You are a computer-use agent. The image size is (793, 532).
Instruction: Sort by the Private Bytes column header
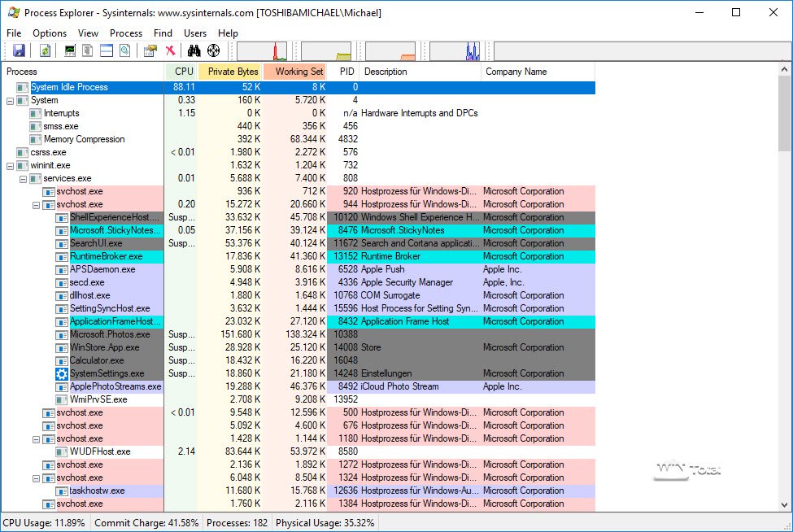tap(233, 72)
